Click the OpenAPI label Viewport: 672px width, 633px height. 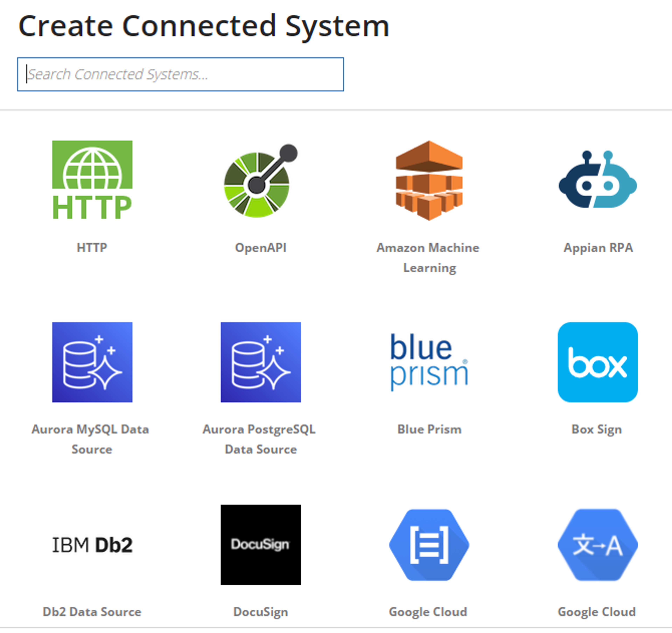261,248
